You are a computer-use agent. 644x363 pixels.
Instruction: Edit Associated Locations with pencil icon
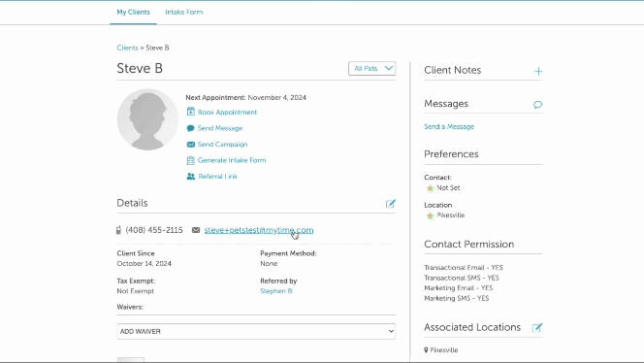[536, 328]
